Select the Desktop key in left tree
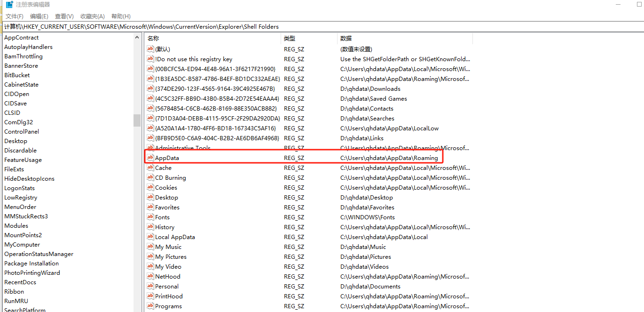644x312 pixels. [x=16, y=141]
